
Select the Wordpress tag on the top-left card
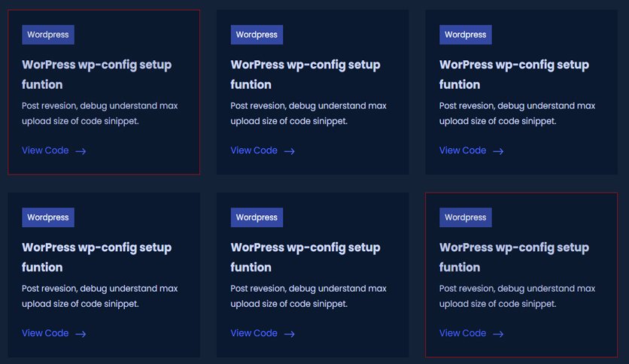point(48,35)
